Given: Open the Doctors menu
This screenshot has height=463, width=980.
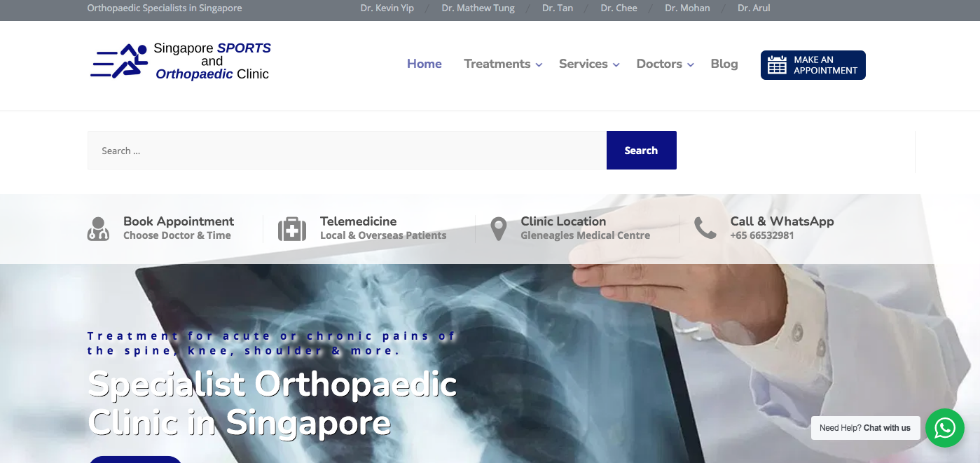Looking at the screenshot, I should [659, 64].
